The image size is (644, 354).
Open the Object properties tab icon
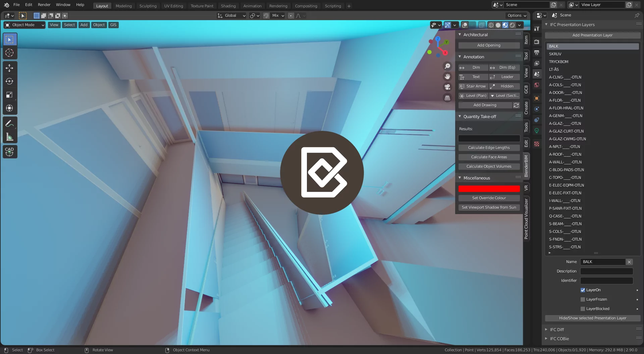[537, 98]
